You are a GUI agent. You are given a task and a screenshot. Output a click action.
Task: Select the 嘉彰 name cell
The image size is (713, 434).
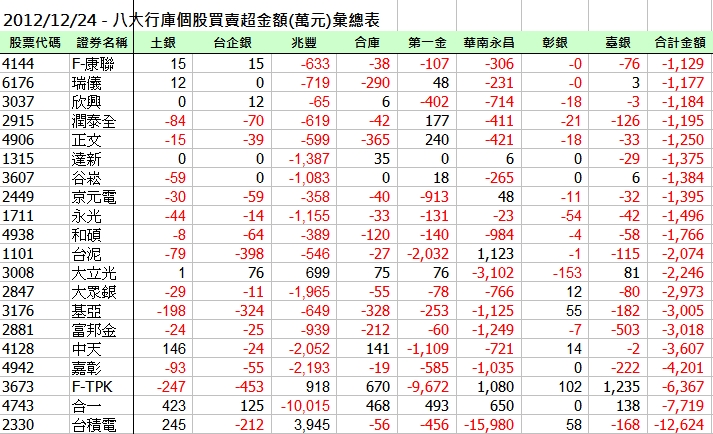point(86,368)
